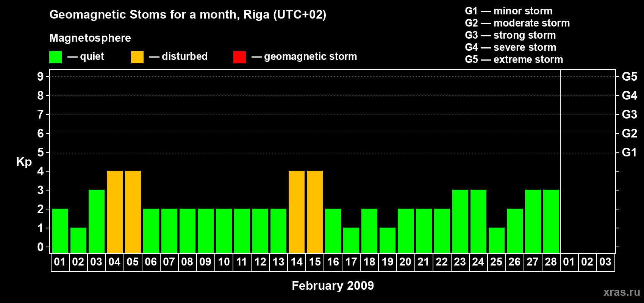
Task: Click date label 22 on the axis
Action: pos(442,262)
